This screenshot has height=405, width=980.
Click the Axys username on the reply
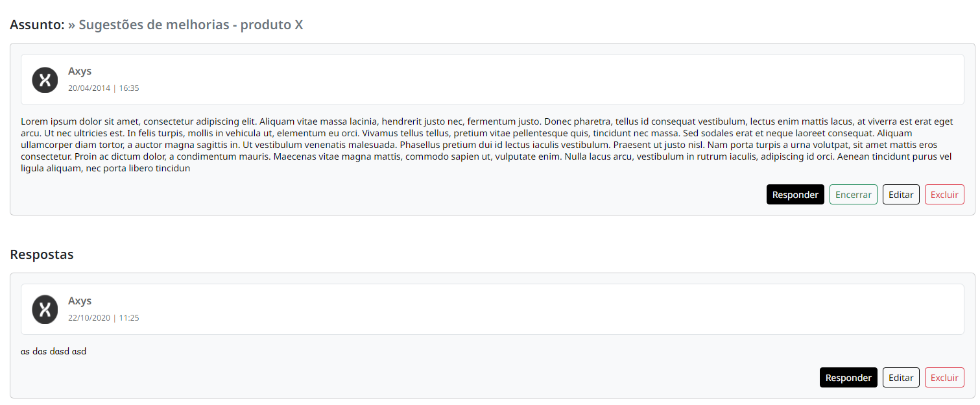point(80,301)
